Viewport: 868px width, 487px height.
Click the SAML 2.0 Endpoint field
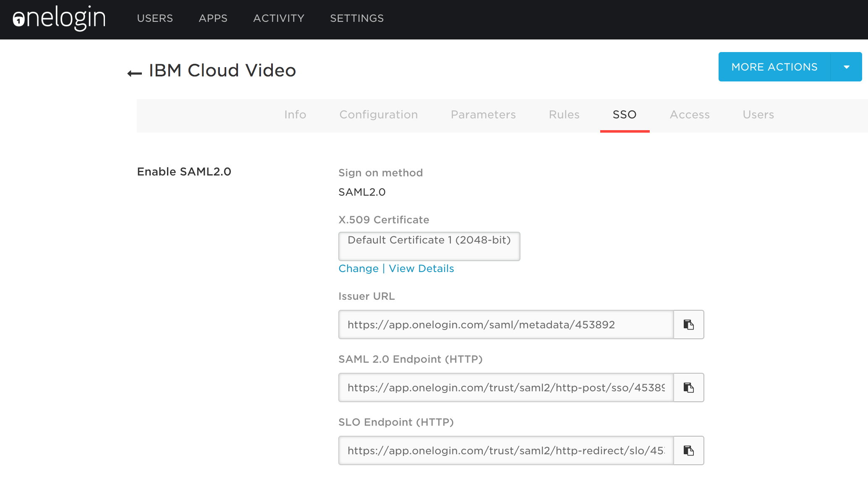506,388
